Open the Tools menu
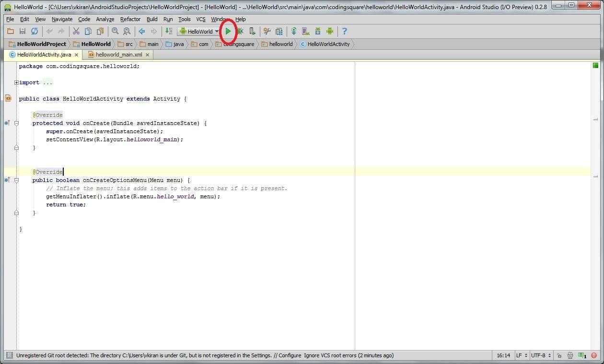Viewport: 604px width, 364px height. tap(184, 19)
